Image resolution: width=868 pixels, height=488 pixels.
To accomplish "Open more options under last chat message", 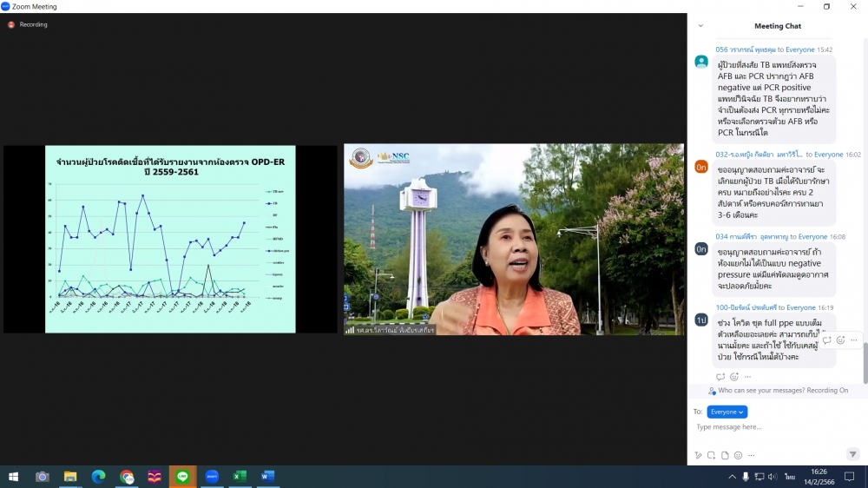I will click(747, 377).
